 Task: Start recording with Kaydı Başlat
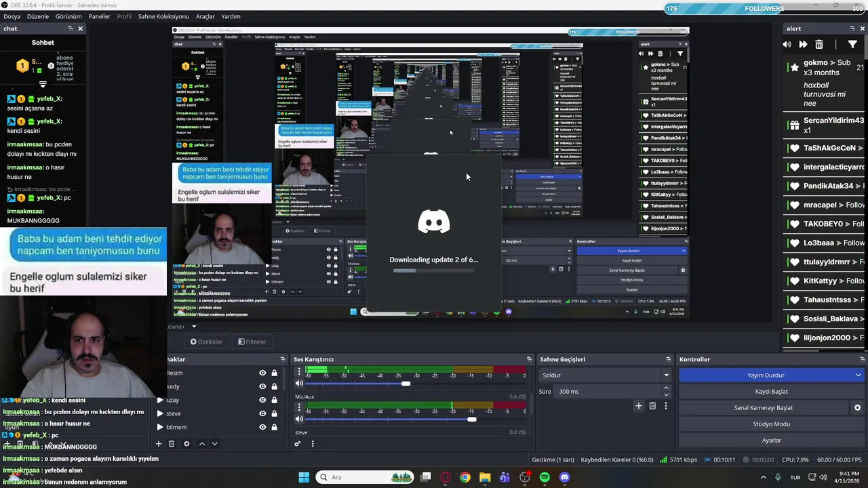pos(772,391)
